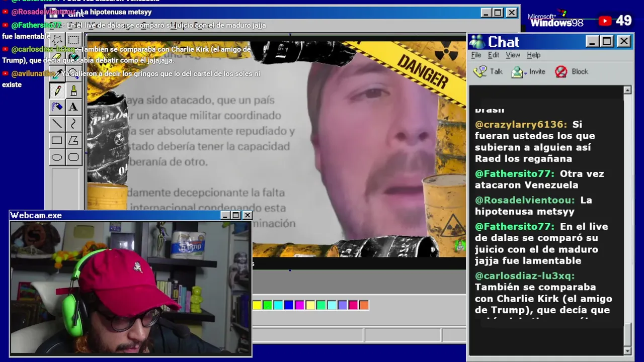The height and width of the screenshot is (362, 644).
Task: Click username @carlosdiaz-lu3xq in Chat window
Action: 525,276
